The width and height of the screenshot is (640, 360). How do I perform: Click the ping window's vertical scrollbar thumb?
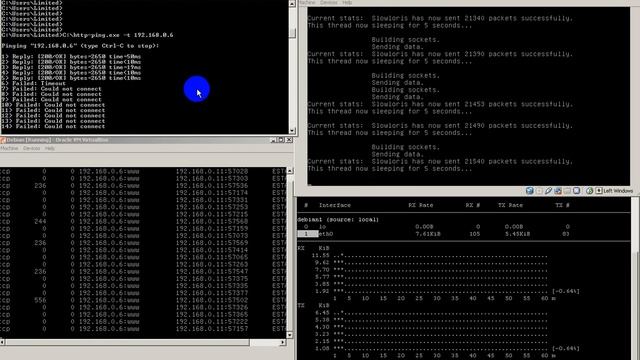tap(292, 33)
